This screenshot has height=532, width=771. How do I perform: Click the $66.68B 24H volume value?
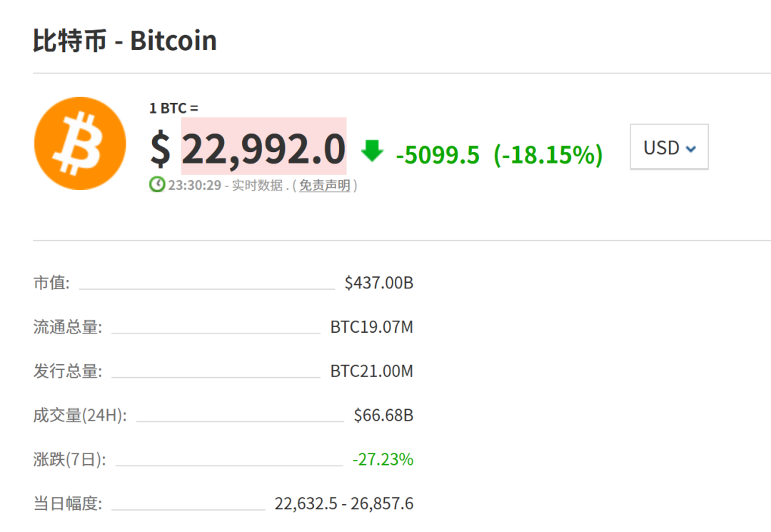383,416
